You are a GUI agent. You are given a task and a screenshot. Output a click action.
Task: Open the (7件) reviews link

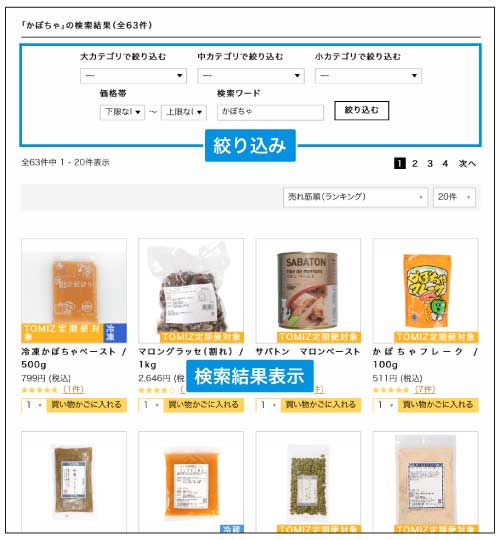425,390
